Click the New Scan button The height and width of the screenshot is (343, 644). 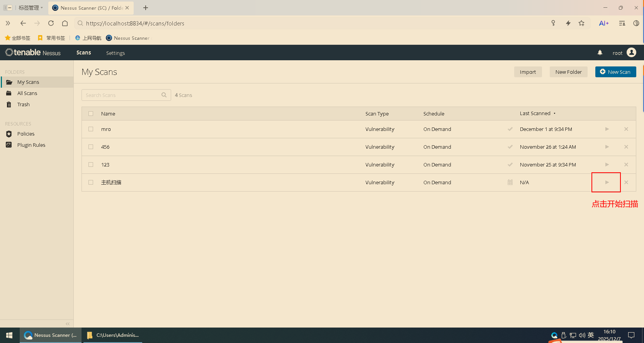tap(615, 72)
